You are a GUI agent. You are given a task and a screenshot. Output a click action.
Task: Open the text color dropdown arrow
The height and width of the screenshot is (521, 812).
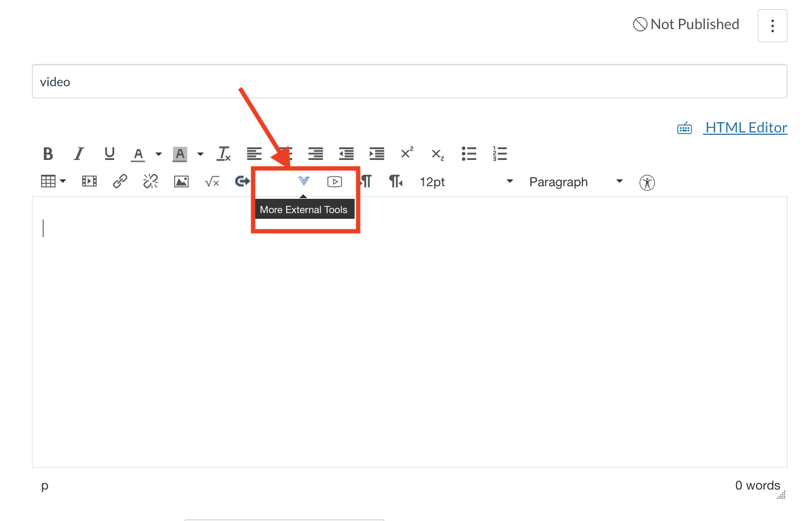[159, 154]
